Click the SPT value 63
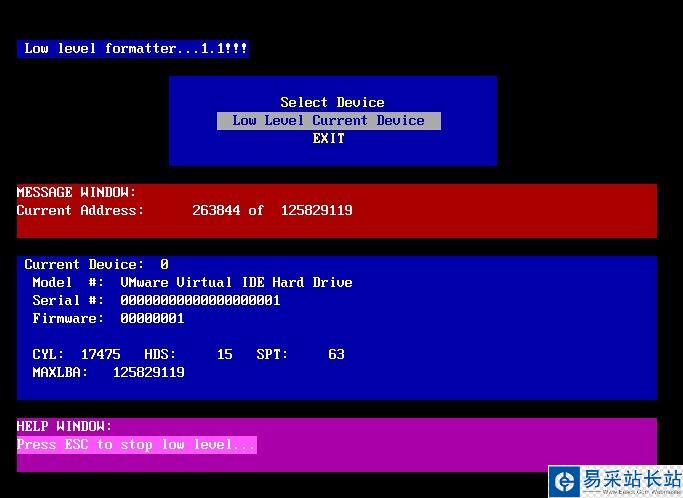 click(336, 354)
